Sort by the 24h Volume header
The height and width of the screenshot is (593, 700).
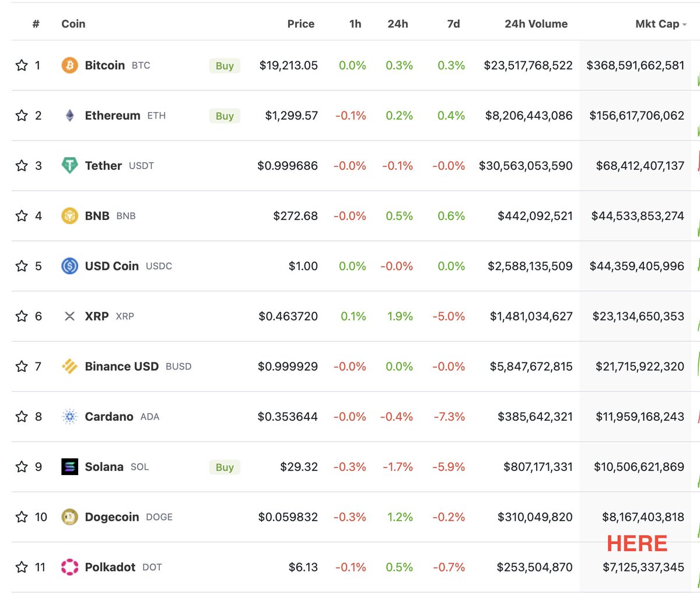(536, 24)
